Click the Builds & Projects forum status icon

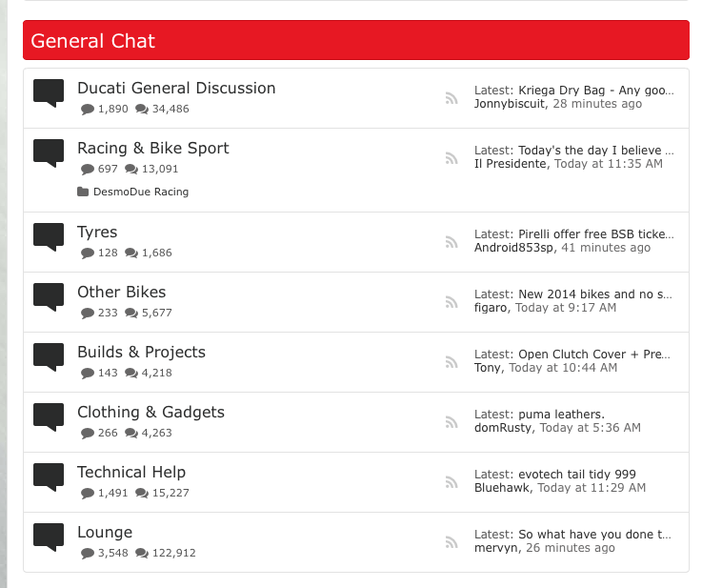click(49, 356)
